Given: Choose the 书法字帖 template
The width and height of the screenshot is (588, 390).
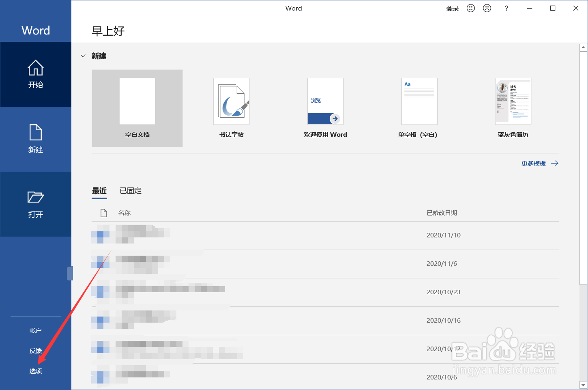Looking at the screenshot, I should point(232,108).
